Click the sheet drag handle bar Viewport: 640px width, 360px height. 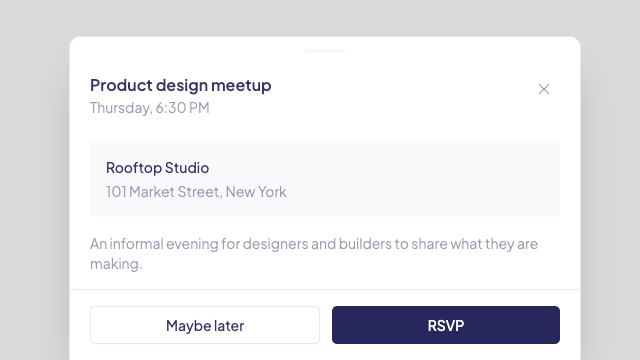click(x=325, y=51)
